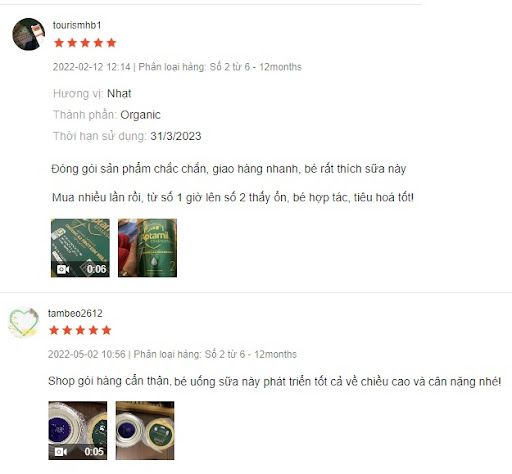Click the 0:06 duration label on the video
The height and width of the screenshot is (474, 512).
(x=96, y=269)
